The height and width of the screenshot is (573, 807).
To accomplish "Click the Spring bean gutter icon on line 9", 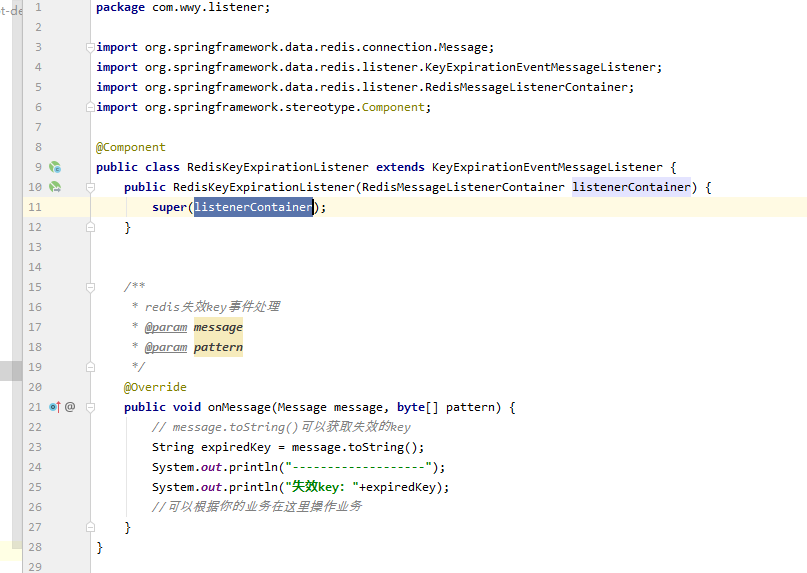I will 55,167.
